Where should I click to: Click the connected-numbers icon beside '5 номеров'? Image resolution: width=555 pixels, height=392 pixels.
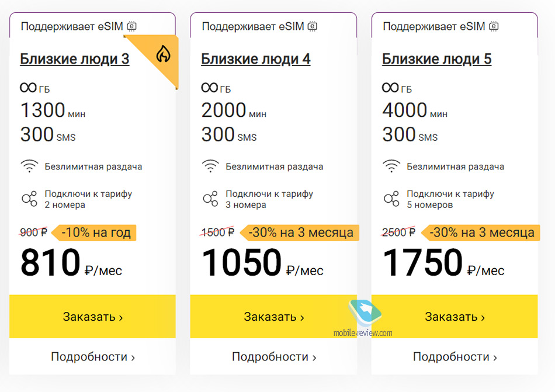point(391,199)
